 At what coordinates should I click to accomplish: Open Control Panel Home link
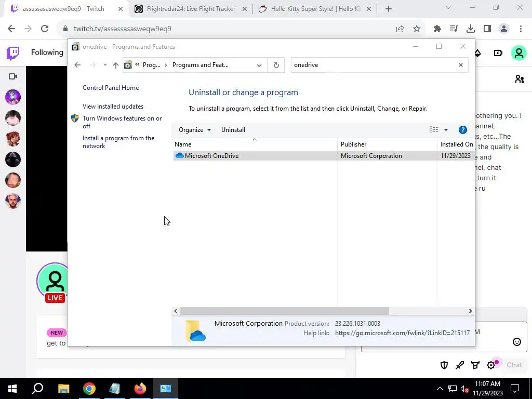point(111,87)
